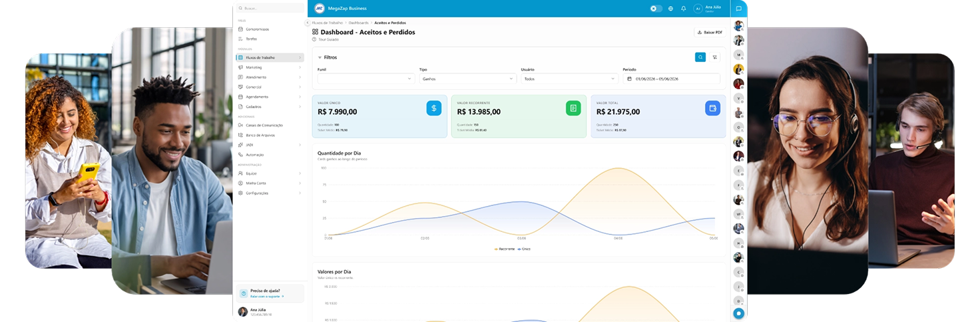Screen dimensions: 980x322
Task: Click the green document icon on Valor Recorrente
Action: point(573,108)
